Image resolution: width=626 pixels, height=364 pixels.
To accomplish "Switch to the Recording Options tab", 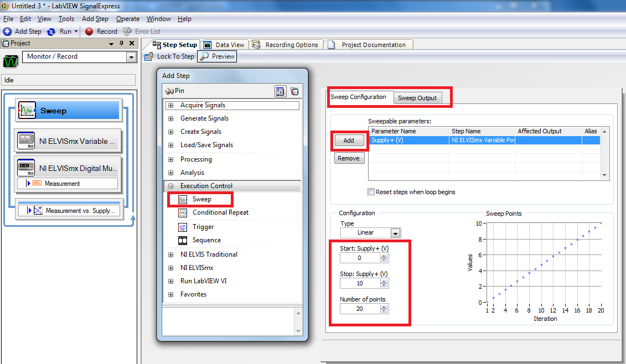I will point(287,45).
